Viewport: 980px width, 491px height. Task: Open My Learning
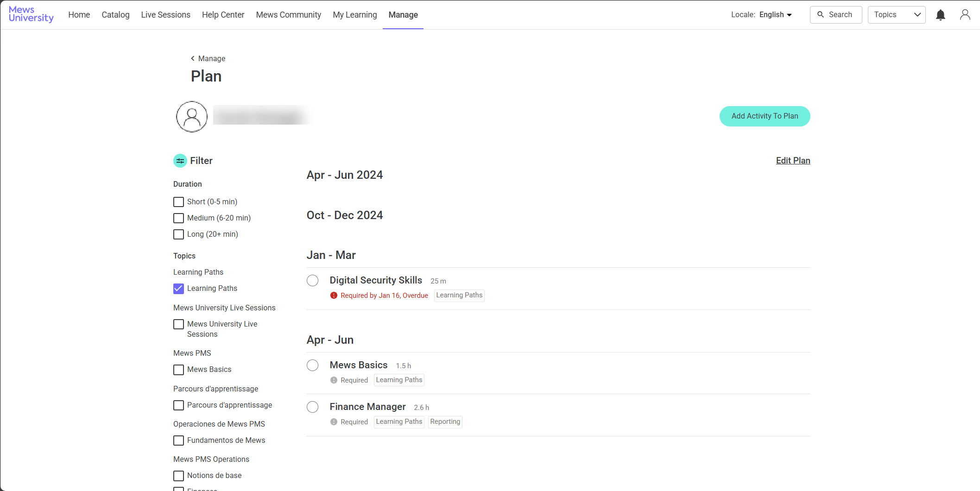tap(355, 15)
